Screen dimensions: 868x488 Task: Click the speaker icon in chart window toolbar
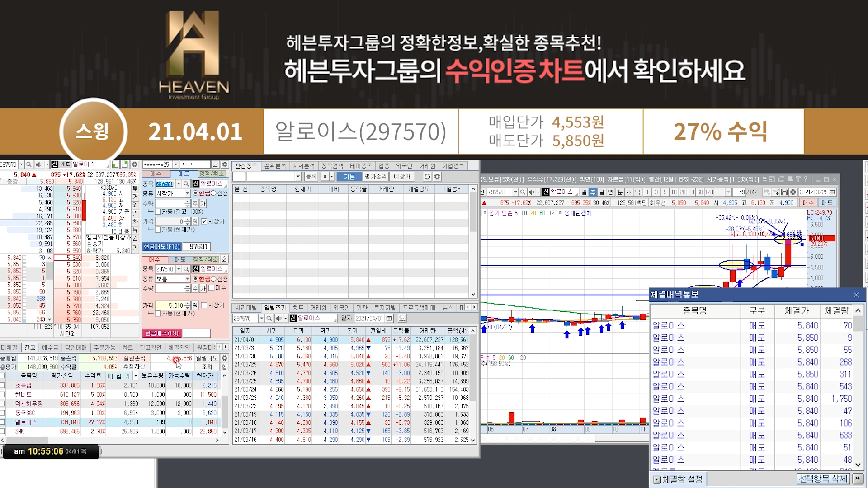click(532, 192)
